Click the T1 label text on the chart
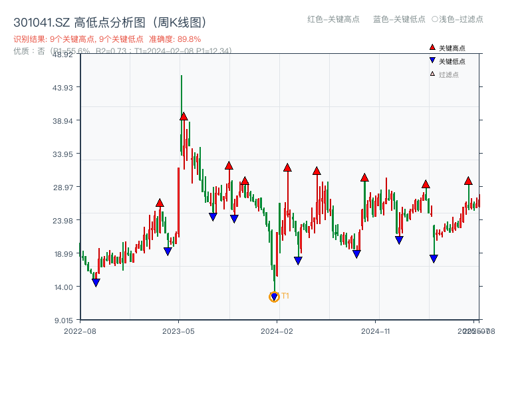 pos(284,295)
